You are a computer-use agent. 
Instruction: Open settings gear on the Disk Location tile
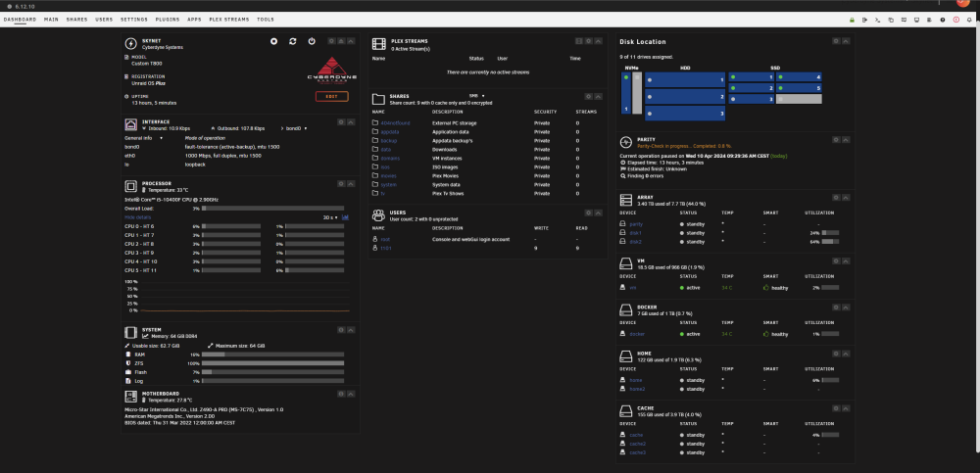click(x=836, y=41)
